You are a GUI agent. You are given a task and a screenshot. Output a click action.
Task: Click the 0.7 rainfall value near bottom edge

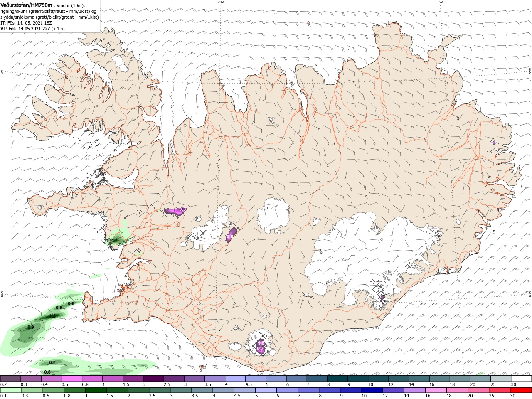click(x=52, y=362)
